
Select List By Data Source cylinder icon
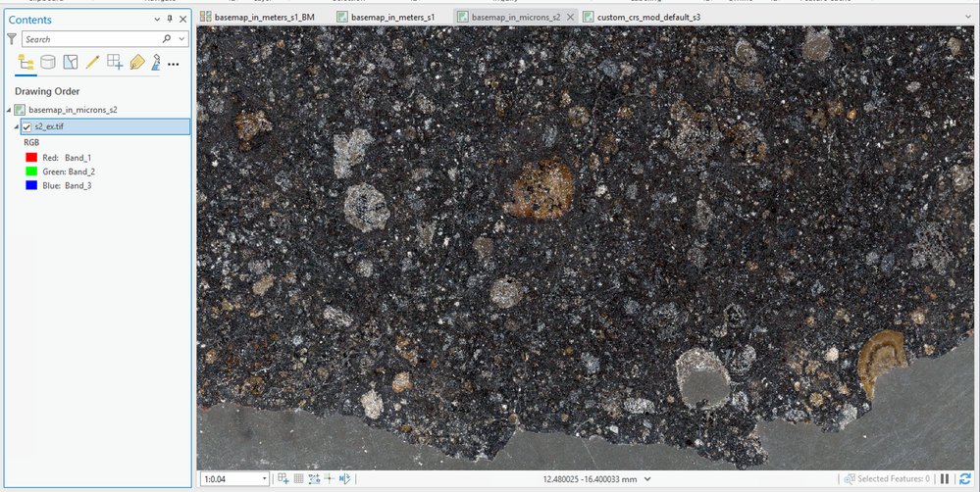point(47,62)
